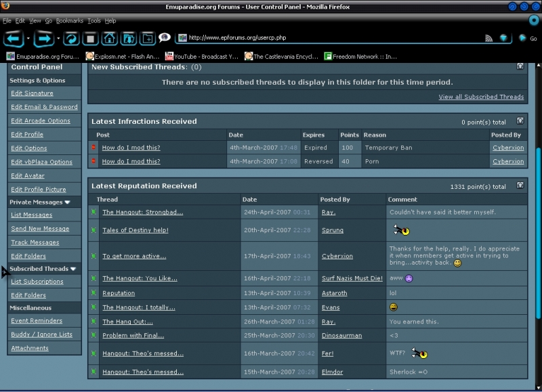Click the scrollbar down arrow

(x=538, y=388)
